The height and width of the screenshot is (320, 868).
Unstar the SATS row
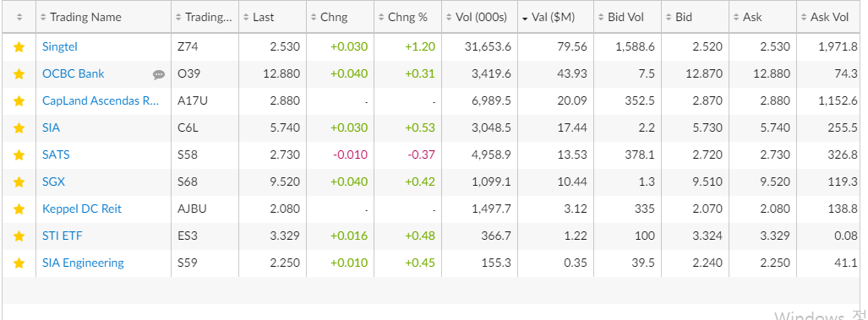coord(19,155)
